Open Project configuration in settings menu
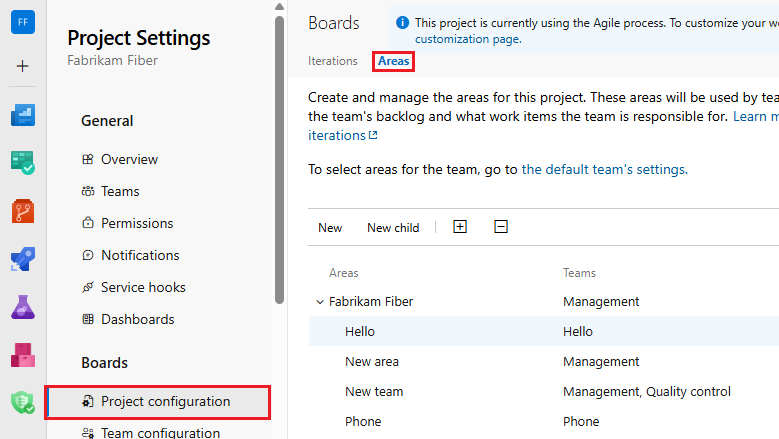779x439 pixels. coord(165,402)
